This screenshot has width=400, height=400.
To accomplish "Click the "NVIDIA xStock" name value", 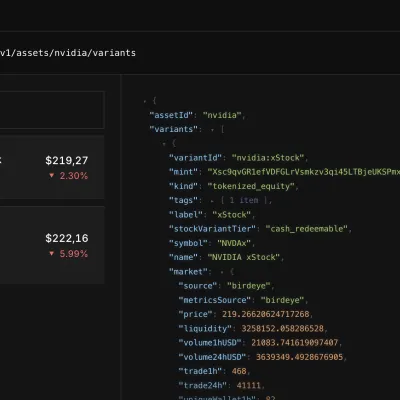I will coord(244,257).
